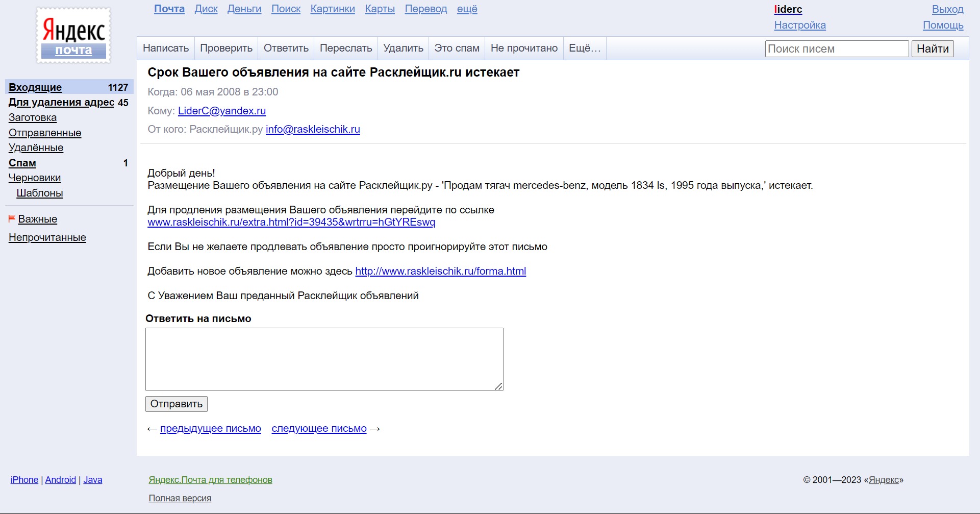Screen dimensions: 980x514
Task: Show Важные flagged letters
Action: (x=38, y=219)
